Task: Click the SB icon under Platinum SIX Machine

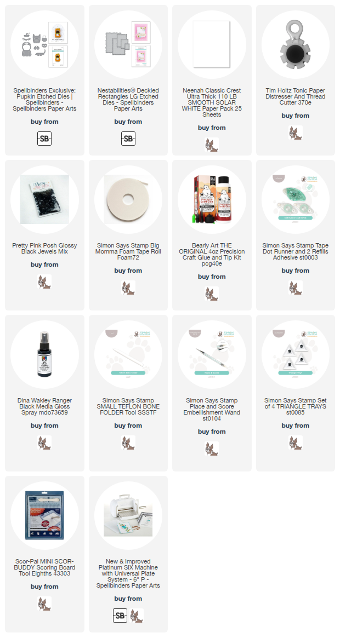Action: pos(120,616)
